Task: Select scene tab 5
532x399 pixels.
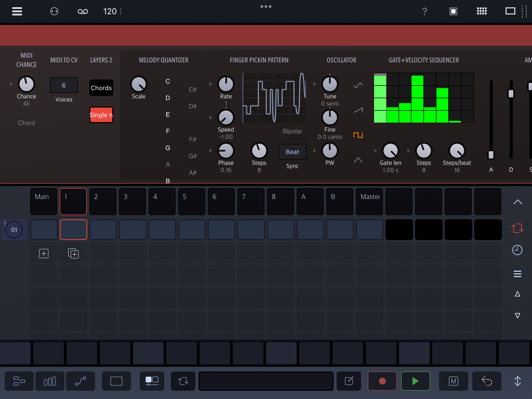Action: click(192, 202)
